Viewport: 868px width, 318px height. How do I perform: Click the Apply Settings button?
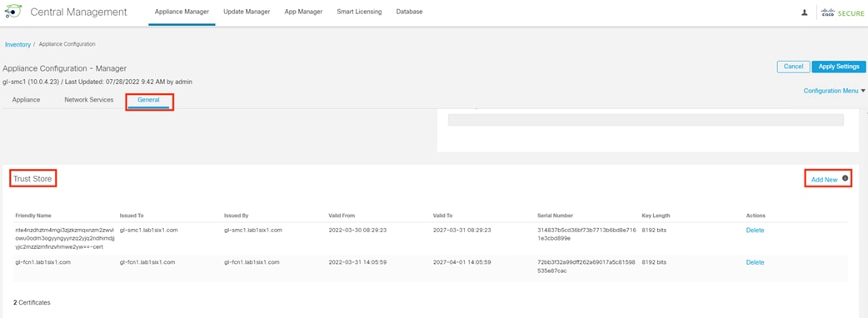(x=839, y=67)
